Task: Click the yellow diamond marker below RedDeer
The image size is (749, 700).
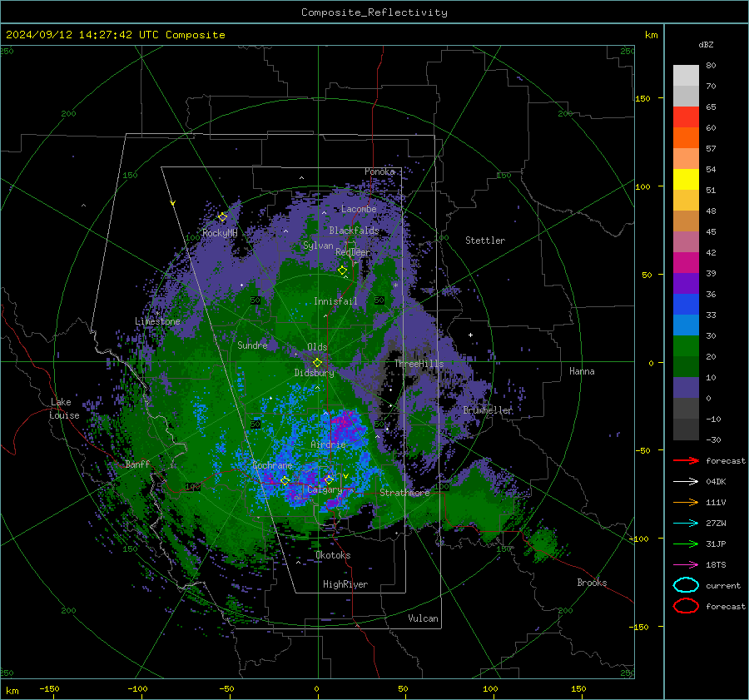Action: [343, 271]
